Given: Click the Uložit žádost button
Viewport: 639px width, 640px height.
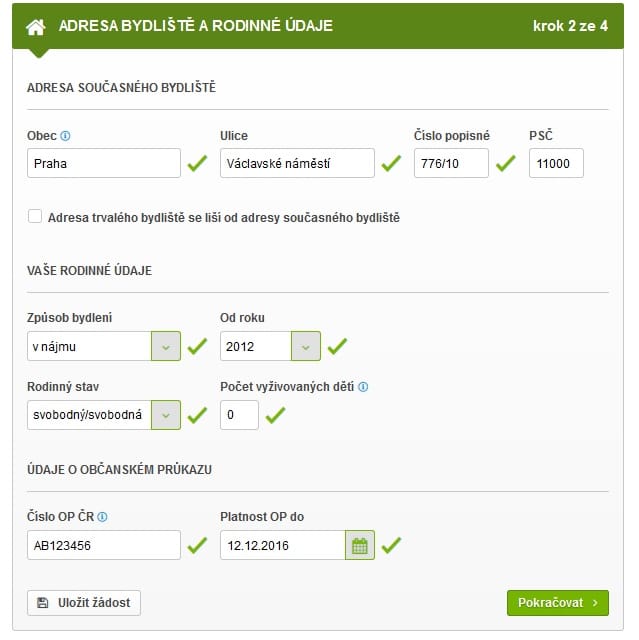Looking at the screenshot, I should tap(84, 603).
